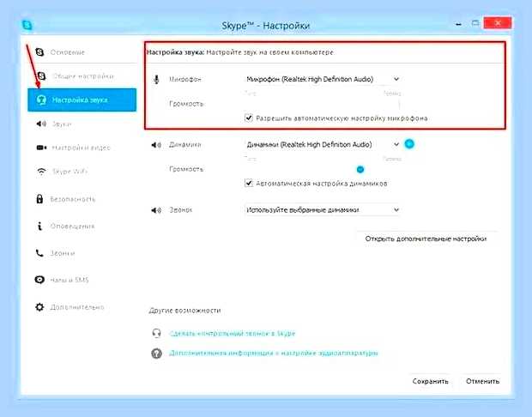The image size is (532, 417).
Task: Click the Сохранить button
Action: pyautogui.click(x=430, y=381)
